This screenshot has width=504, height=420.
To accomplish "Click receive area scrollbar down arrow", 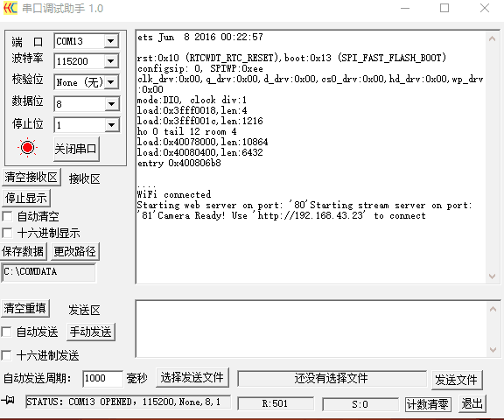I will coord(492,276).
